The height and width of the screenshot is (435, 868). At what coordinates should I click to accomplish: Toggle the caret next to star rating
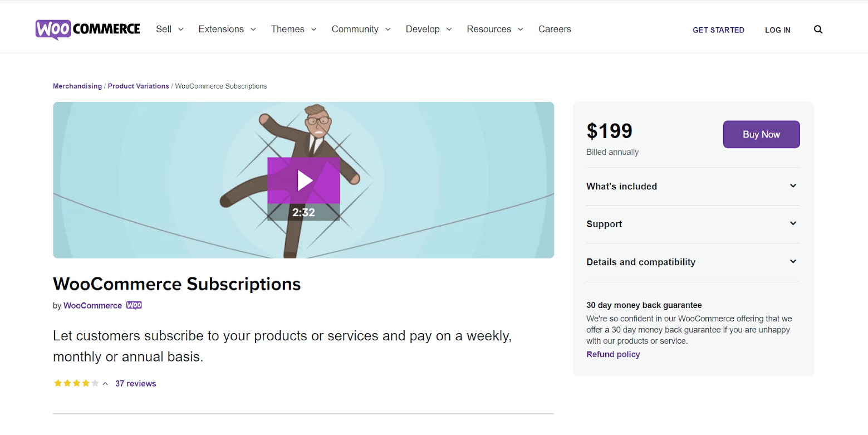click(105, 384)
